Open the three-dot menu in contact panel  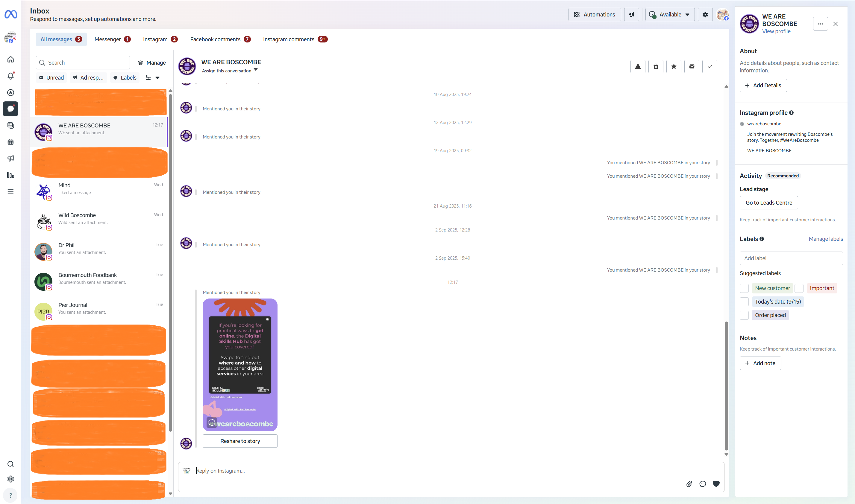tap(820, 24)
